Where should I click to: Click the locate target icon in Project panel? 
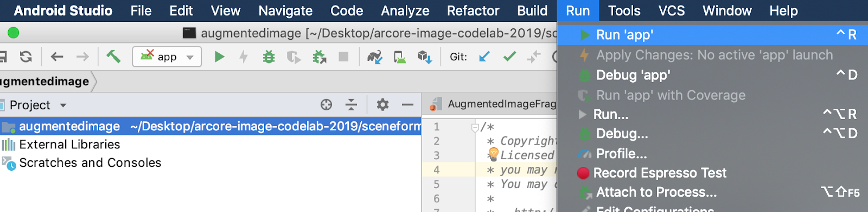point(326,105)
